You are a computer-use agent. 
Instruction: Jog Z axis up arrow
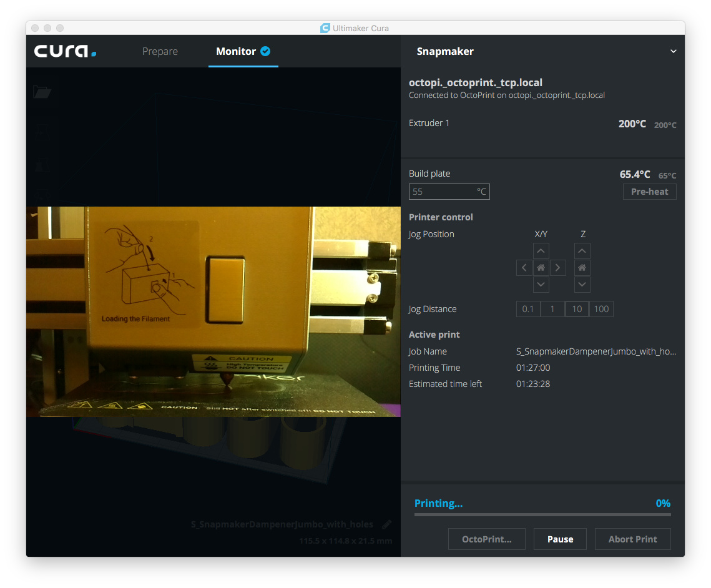tap(582, 251)
